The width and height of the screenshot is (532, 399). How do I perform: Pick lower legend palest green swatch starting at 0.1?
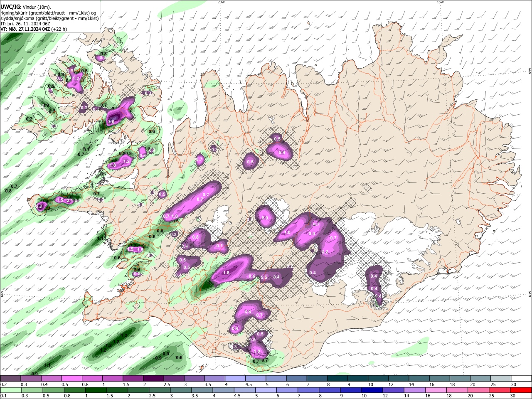coord(10,390)
